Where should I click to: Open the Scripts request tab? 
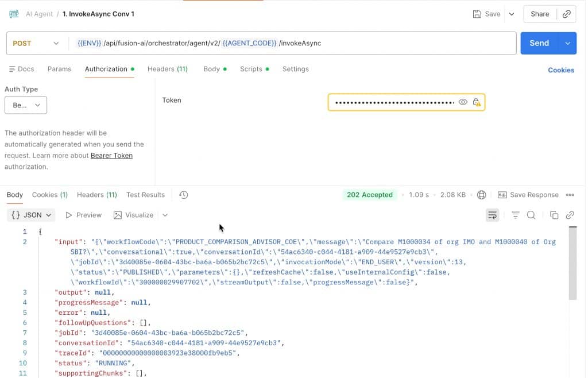click(251, 69)
